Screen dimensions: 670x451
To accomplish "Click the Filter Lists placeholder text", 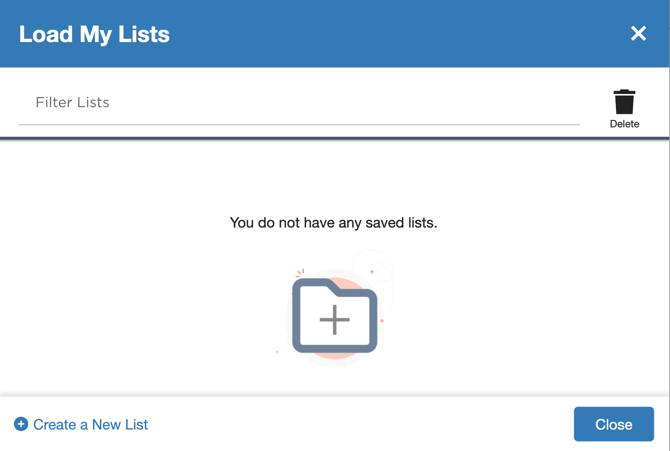I will [72, 103].
